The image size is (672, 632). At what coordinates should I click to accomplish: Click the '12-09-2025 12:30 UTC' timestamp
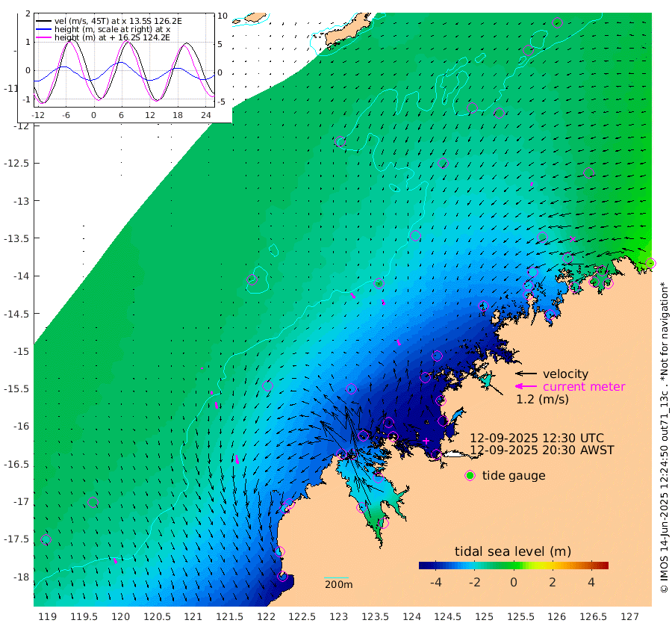(x=537, y=439)
